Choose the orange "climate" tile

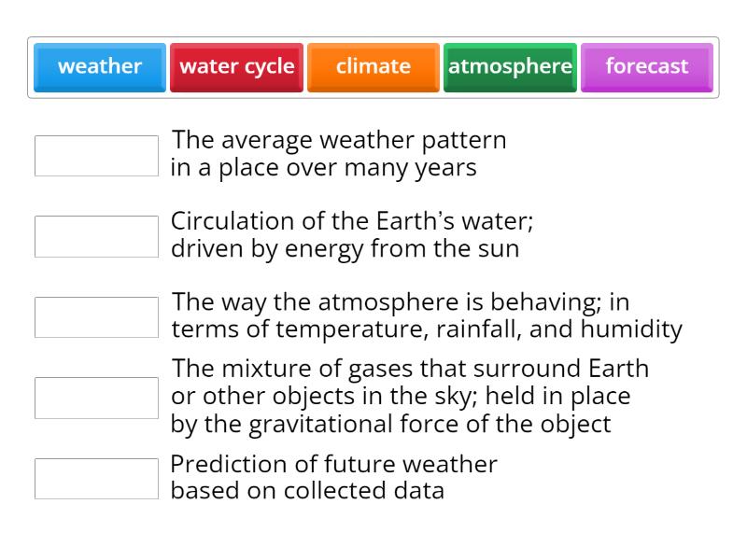(373, 66)
